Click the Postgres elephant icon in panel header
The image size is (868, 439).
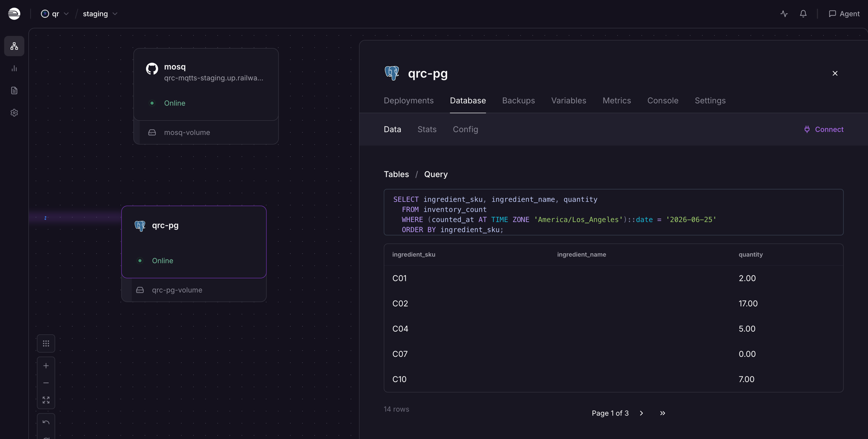point(392,73)
